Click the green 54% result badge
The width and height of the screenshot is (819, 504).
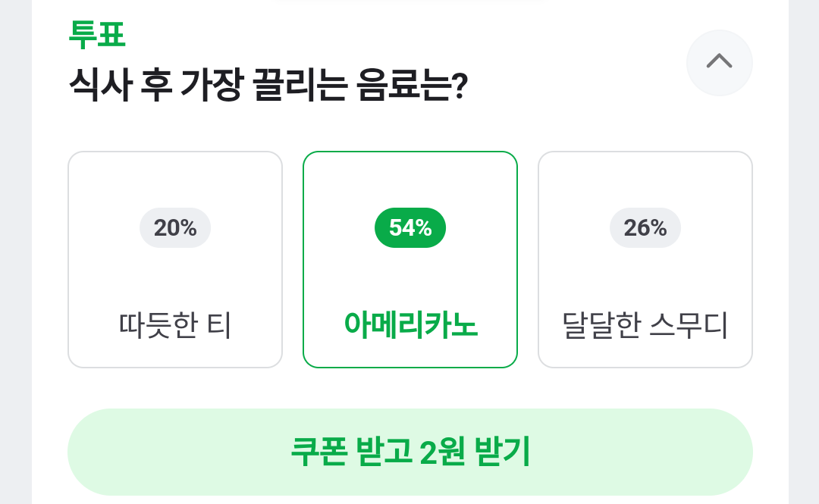pos(410,227)
